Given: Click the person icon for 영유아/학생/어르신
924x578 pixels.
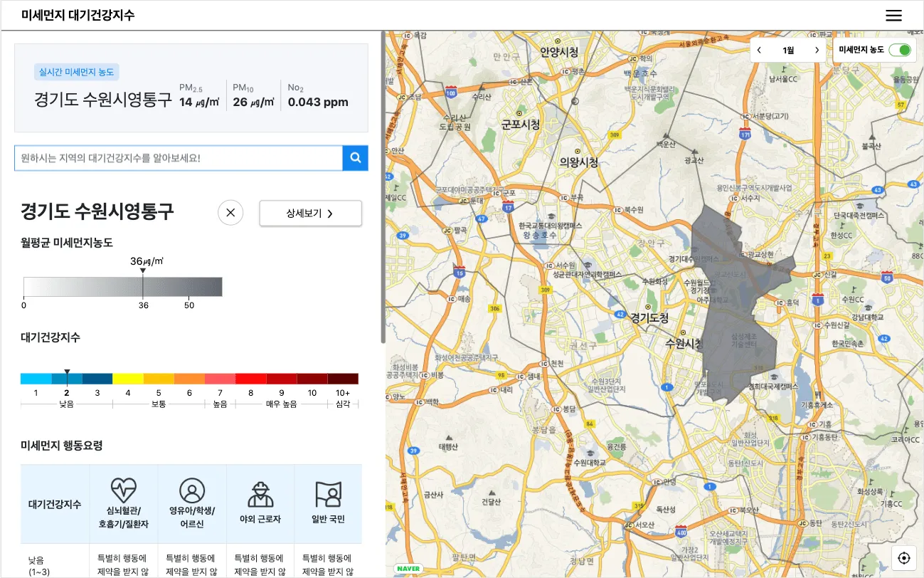Looking at the screenshot, I should click(x=192, y=490).
